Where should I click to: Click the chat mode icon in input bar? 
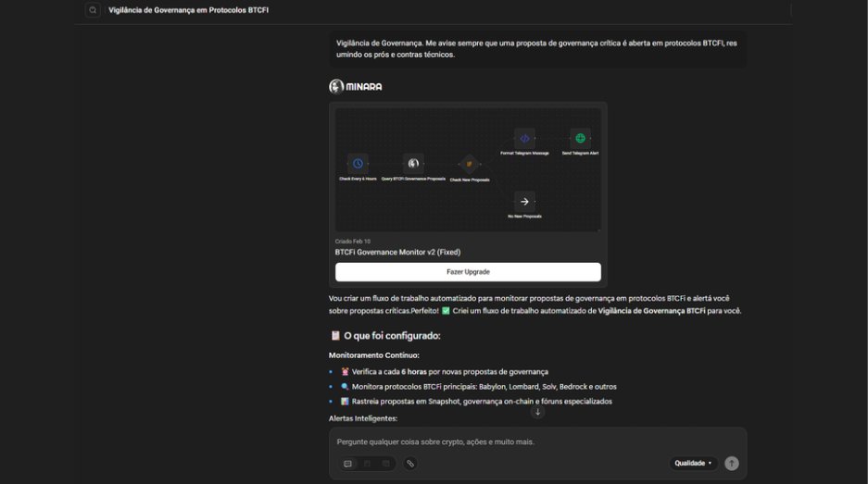pyautogui.click(x=347, y=464)
